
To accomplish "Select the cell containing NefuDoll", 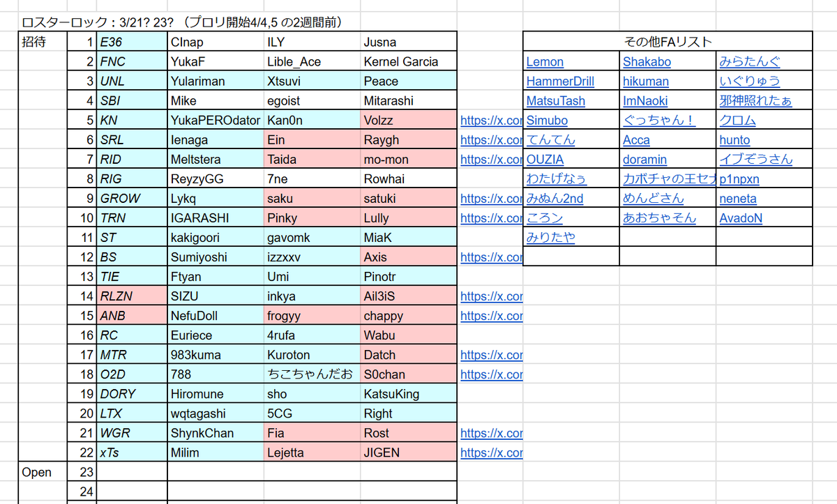I will 216,315.
